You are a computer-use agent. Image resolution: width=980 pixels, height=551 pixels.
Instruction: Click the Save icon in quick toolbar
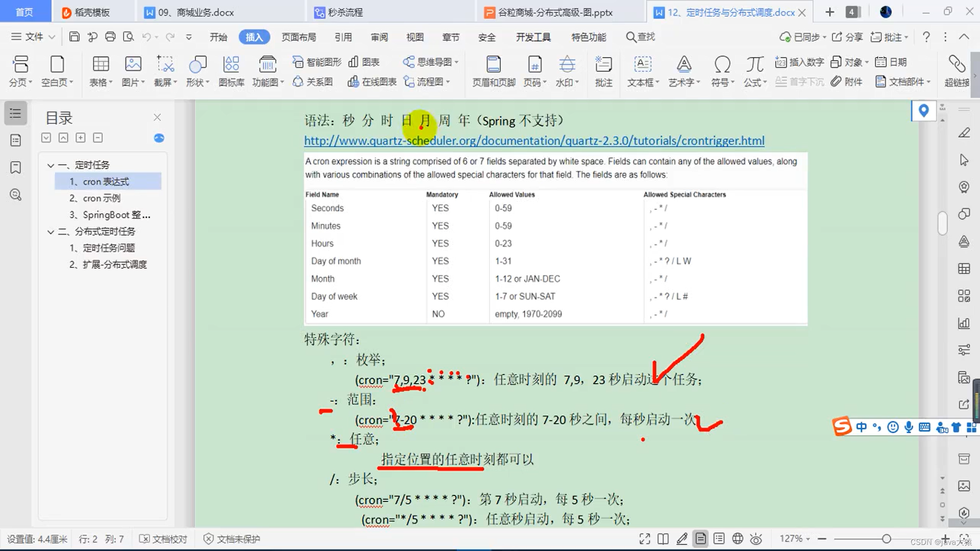point(75,37)
